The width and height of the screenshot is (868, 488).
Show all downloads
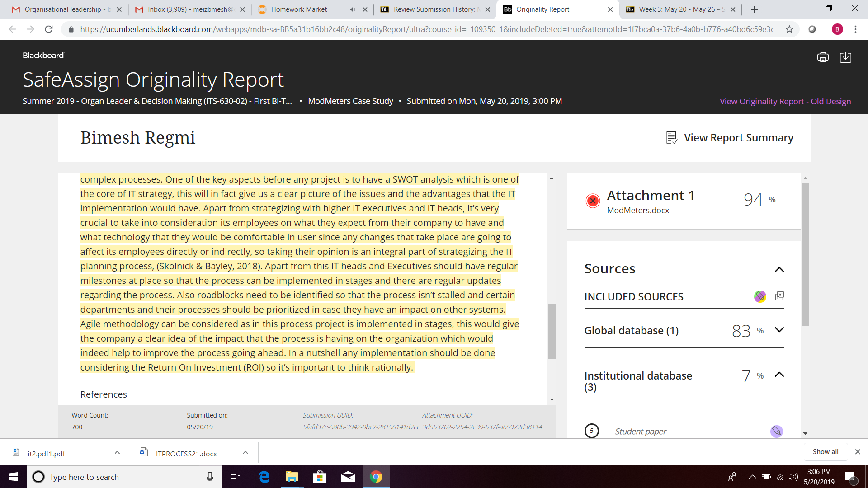click(826, 452)
